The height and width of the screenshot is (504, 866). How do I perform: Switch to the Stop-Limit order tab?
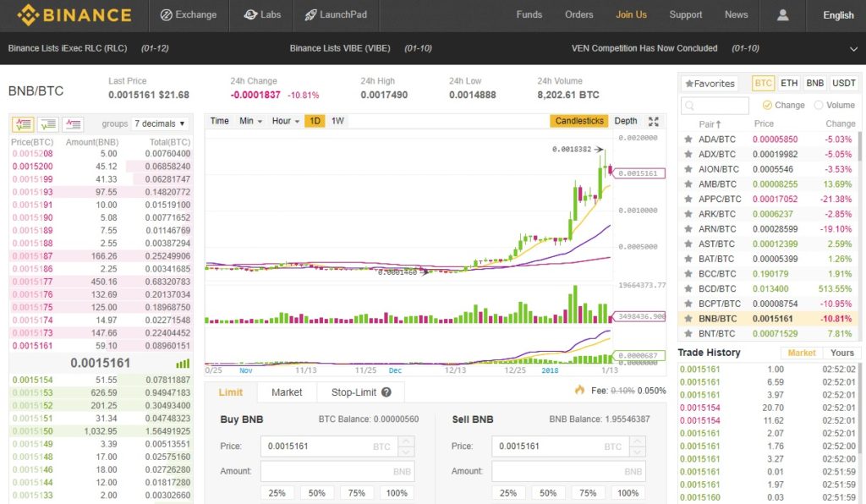click(360, 392)
